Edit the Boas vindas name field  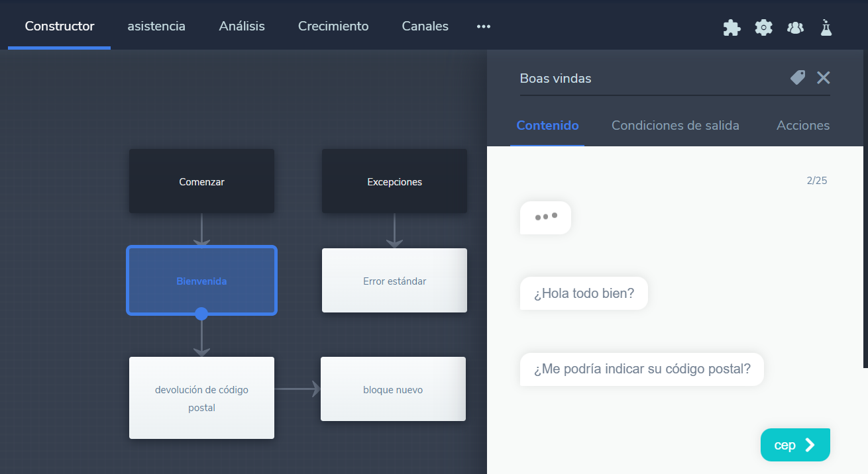pos(649,79)
